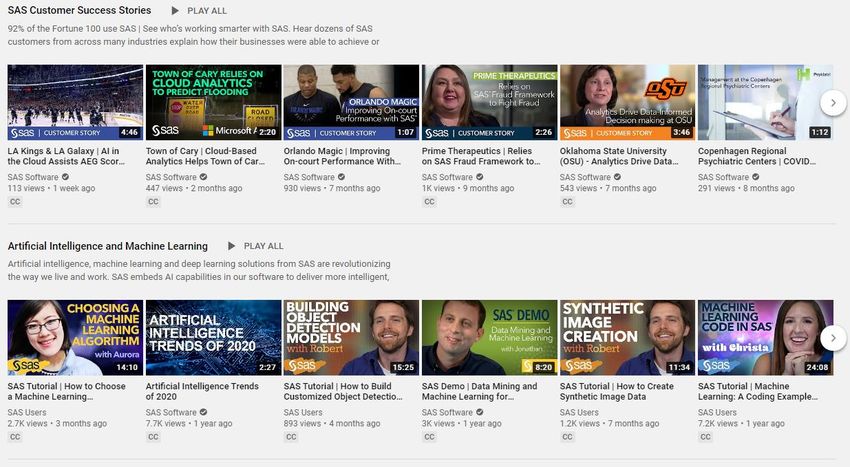Screen dimensions: 850x467
Task: Open the Orlando Magic video thumbnail
Action: click(x=351, y=103)
